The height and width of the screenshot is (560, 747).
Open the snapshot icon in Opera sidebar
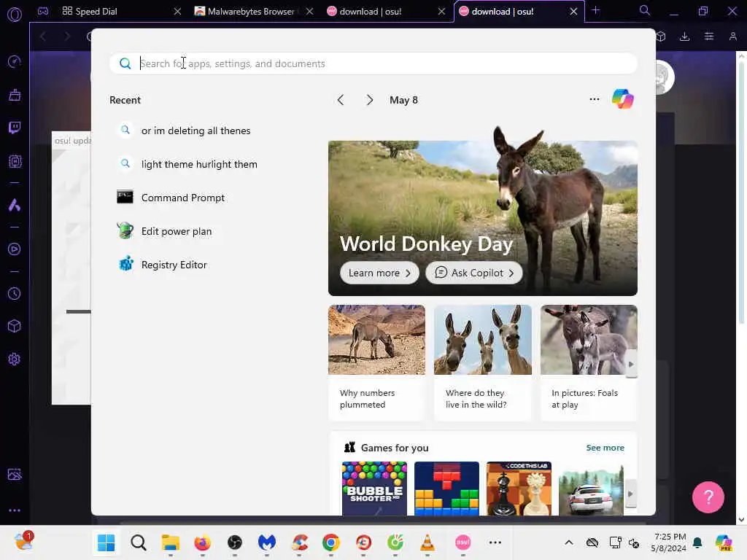[15, 474]
